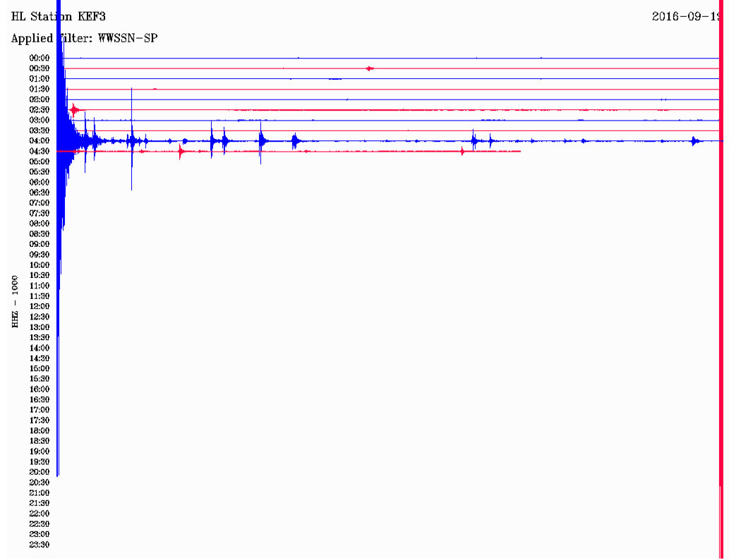Click the 18:00 time label
This screenshot has width=748, height=560.
coord(39,431)
